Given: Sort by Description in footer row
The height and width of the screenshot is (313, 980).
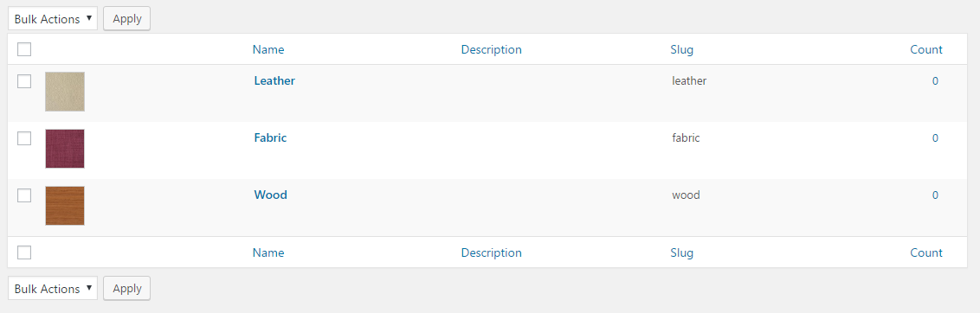Looking at the screenshot, I should click(x=491, y=253).
